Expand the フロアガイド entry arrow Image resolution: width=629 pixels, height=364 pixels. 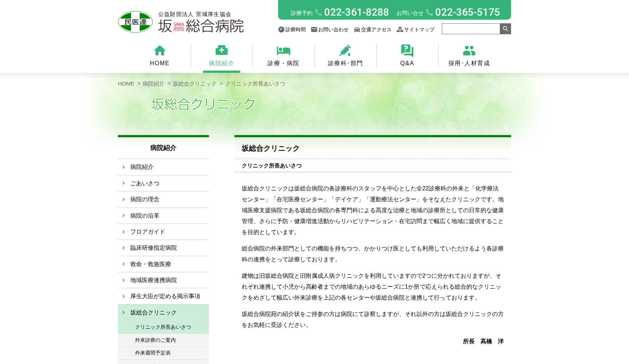(123, 232)
